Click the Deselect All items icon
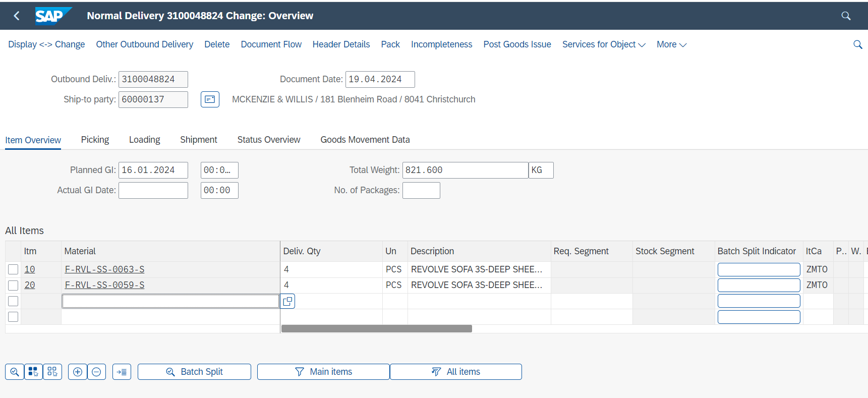 click(x=52, y=372)
